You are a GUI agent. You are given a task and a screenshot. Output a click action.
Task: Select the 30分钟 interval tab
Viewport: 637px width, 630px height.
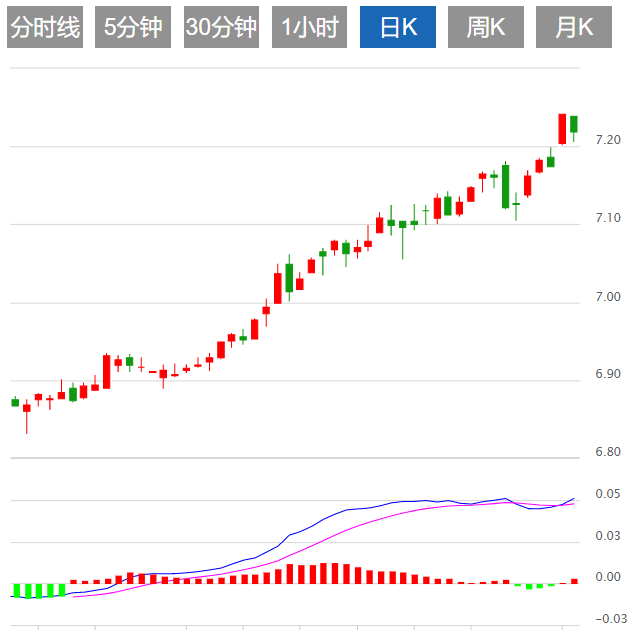point(221,27)
